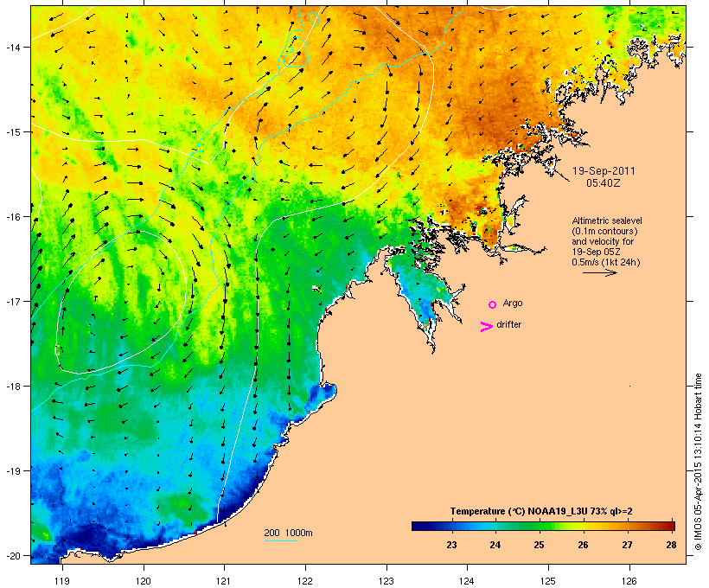Click colorbar tick label 25
The height and width of the screenshot is (588, 709).
click(x=539, y=545)
